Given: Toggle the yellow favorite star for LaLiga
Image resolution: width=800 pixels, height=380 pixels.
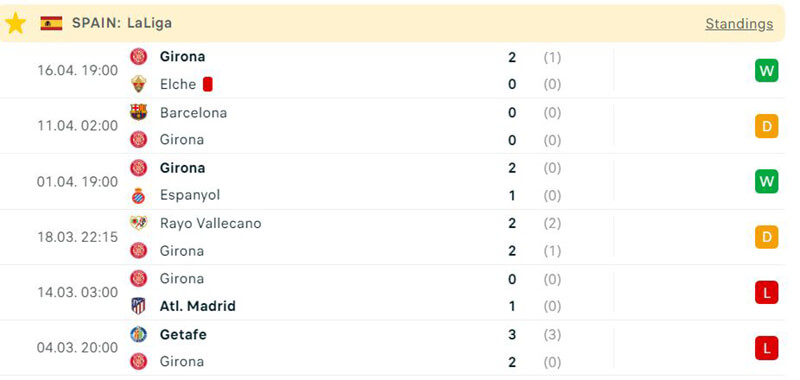Looking at the screenshot, I should (15, 23).
